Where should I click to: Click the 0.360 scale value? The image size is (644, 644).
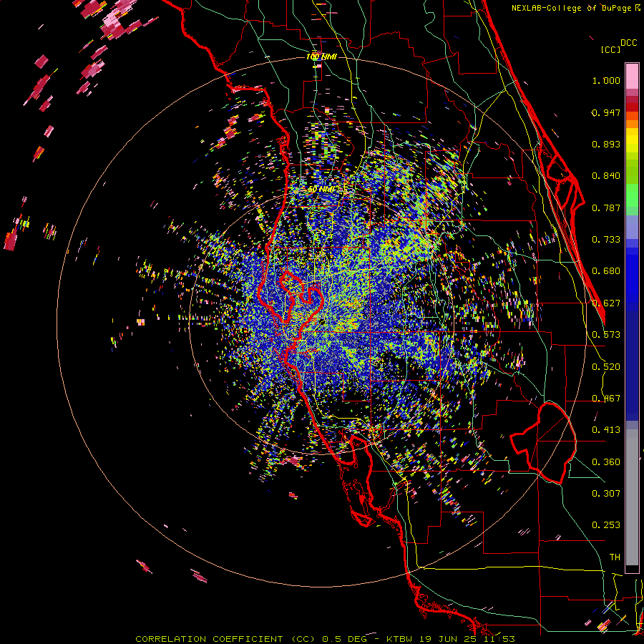606,462
